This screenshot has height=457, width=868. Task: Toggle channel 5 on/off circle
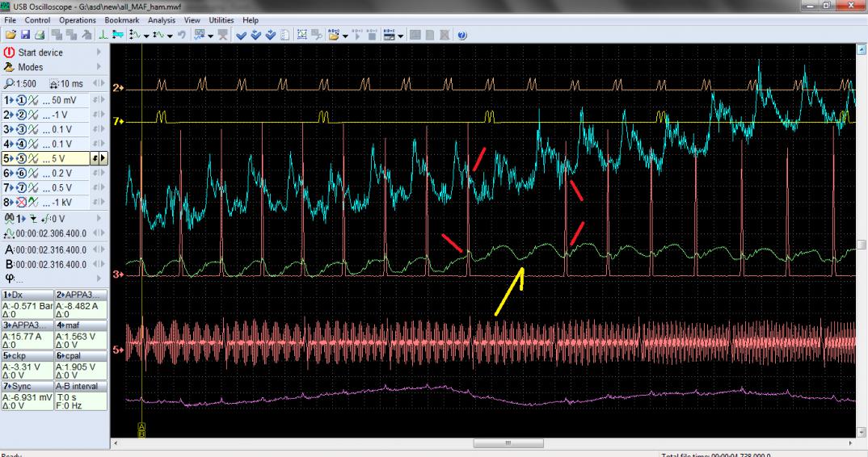21,158
